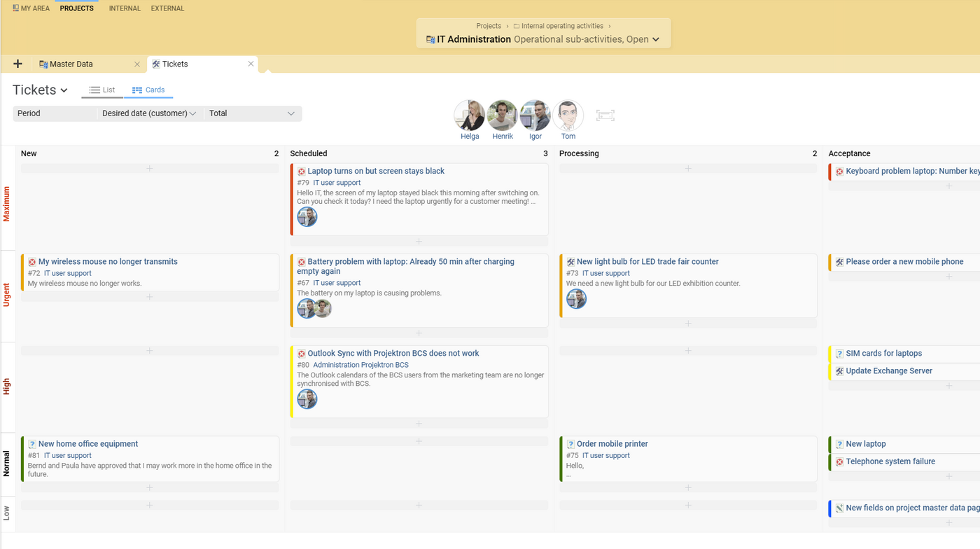
Task: Open the INTERNAL menu
Action: (125, 8)
